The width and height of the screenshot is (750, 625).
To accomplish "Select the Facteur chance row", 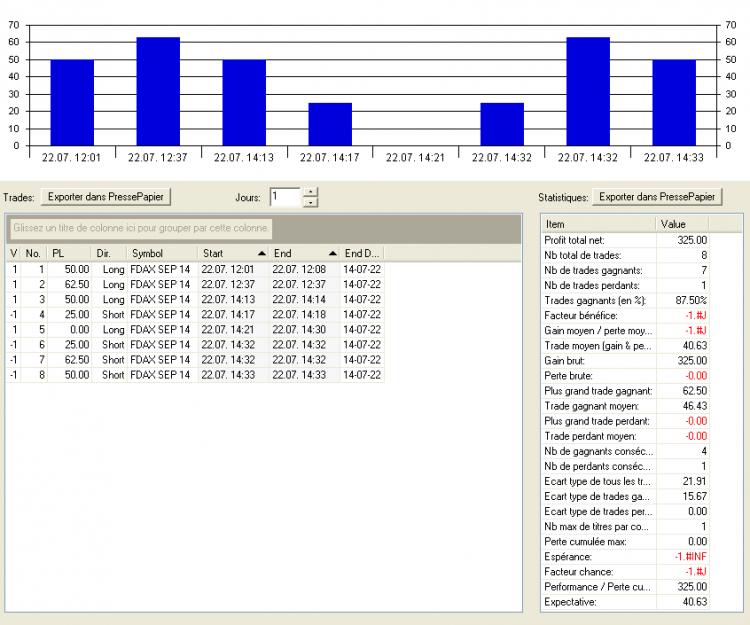I will pyautogui.click(x=625, y=571).
